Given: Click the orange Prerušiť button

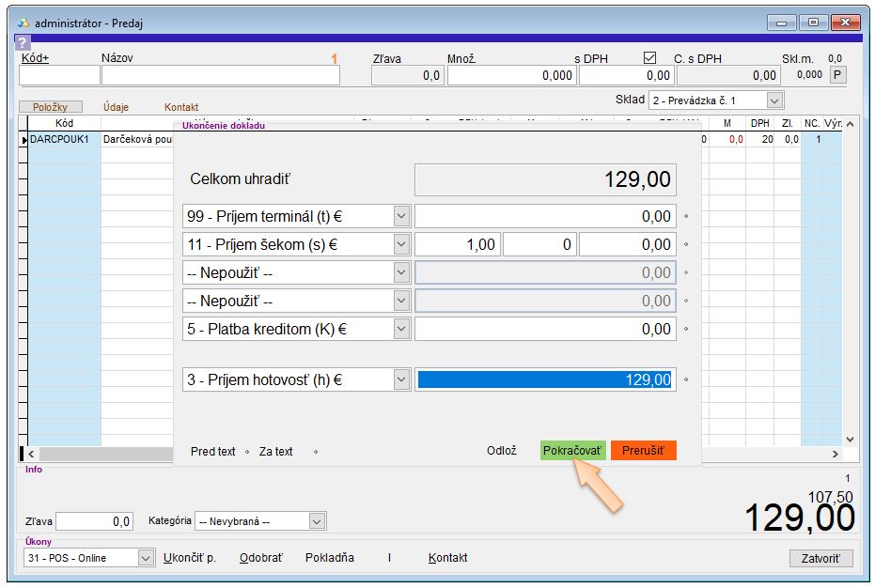Looking at the screenshot, I should pos(643,451).
